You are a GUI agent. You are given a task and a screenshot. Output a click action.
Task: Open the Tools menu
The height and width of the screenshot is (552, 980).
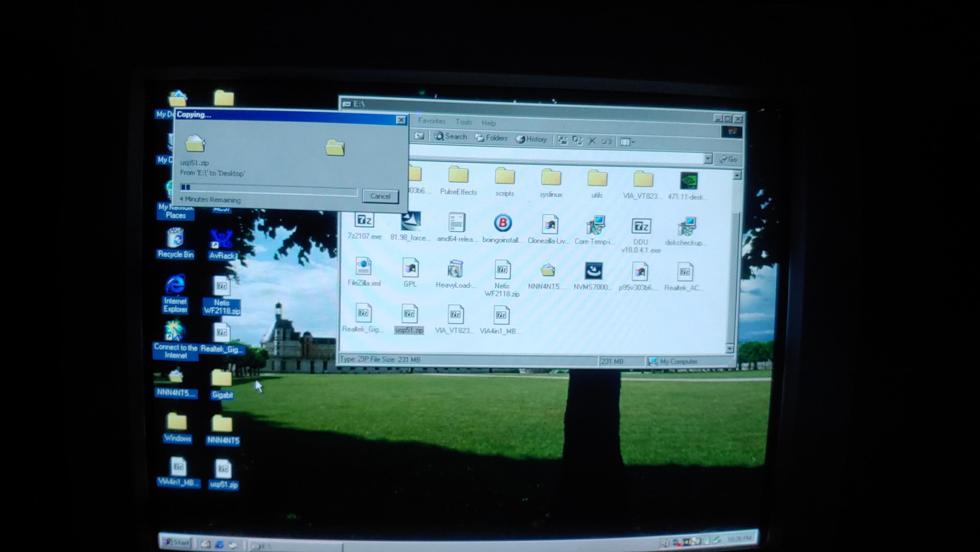464,122
